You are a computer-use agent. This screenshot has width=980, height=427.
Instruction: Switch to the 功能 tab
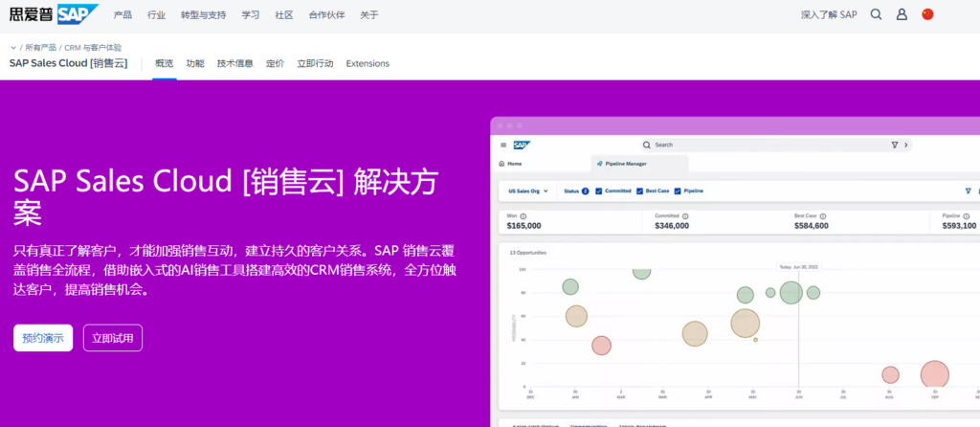tap(195, 63)
